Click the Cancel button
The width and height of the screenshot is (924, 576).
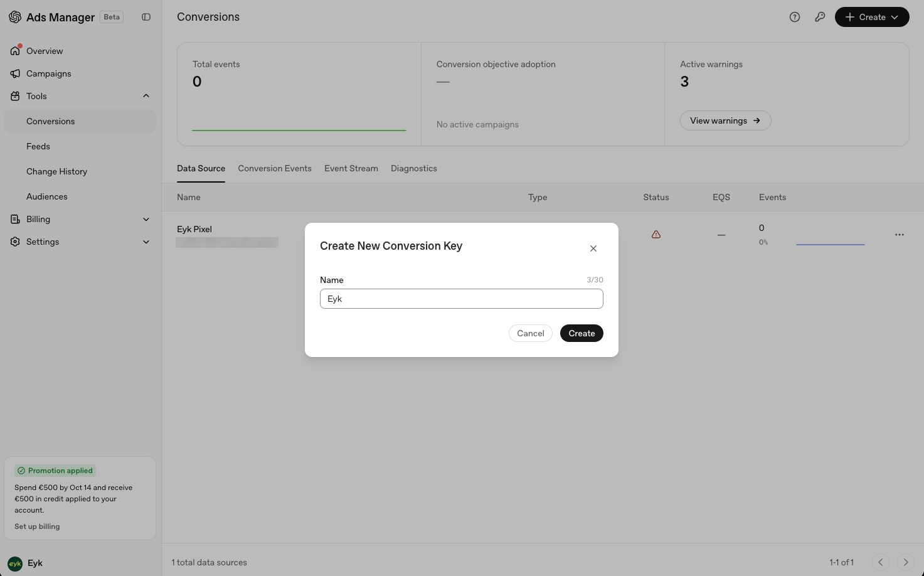click(x=531, y=333)
